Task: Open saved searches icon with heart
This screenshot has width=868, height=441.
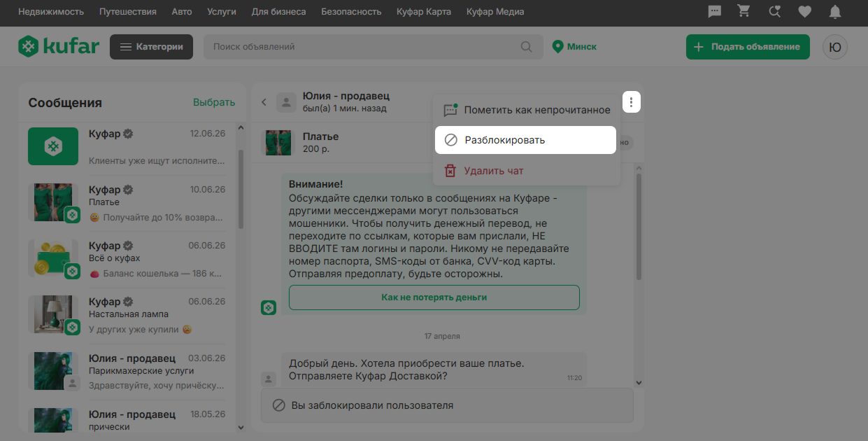Action: (774, 12)
